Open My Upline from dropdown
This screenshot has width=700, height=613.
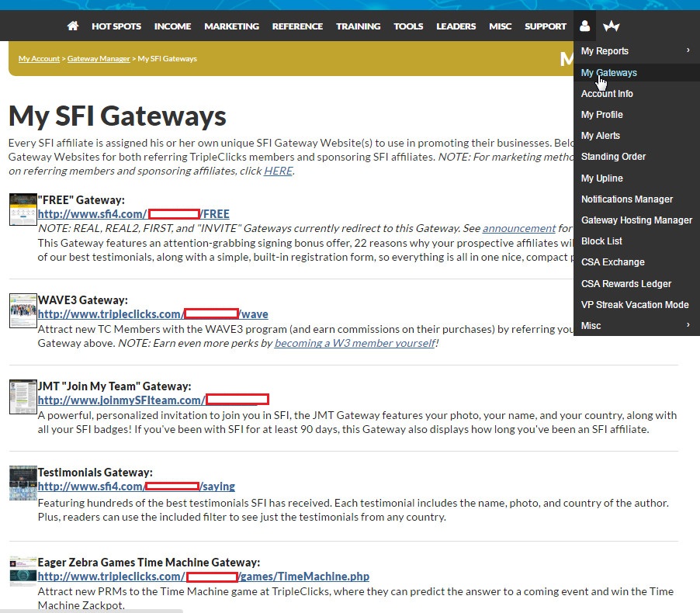601,178
